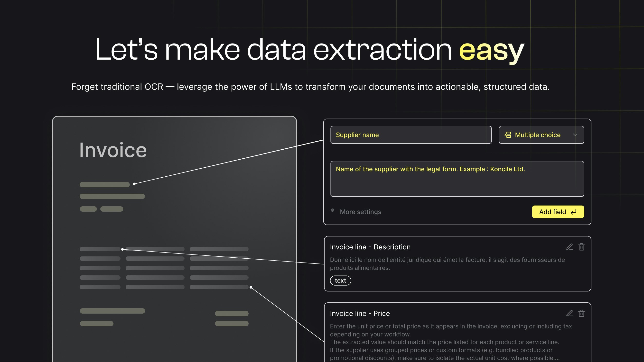Select the Invoice line - Description title

click(370, 247)
